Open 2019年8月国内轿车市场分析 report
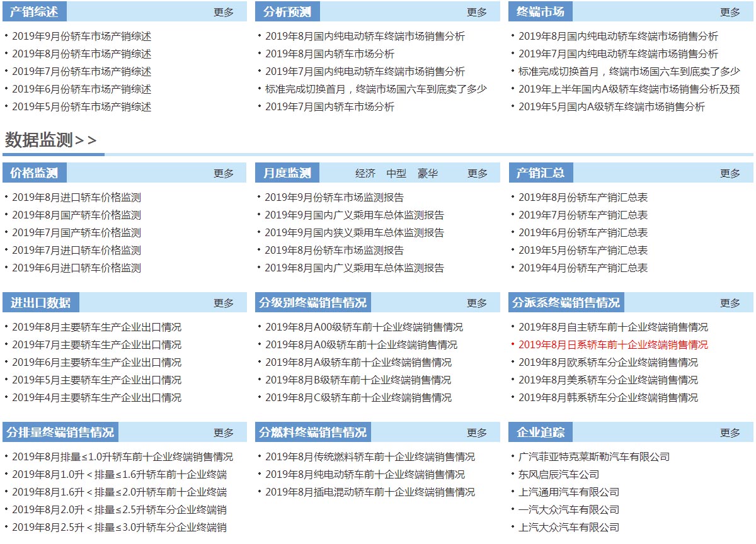The height and width of the screenshot is (544, 756). coord(329,54)
